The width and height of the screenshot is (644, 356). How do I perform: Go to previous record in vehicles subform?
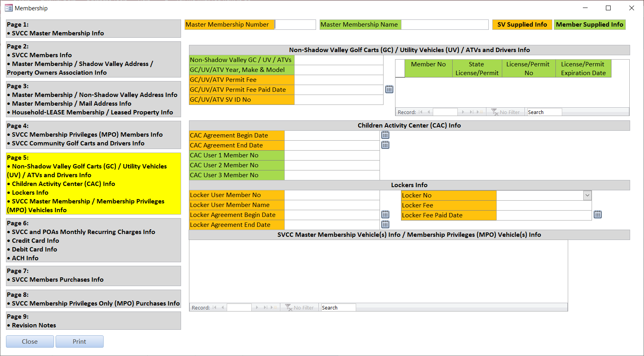click(222, 308)
